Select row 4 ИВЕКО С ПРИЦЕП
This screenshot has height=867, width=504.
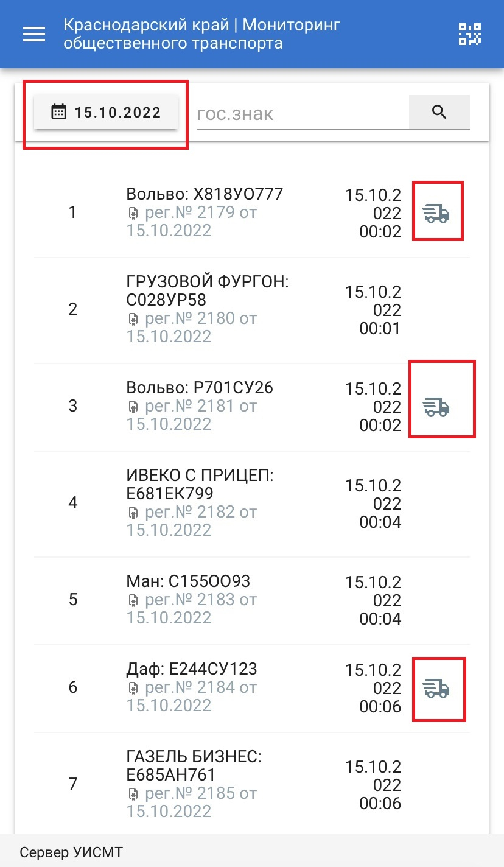[252, 504]
